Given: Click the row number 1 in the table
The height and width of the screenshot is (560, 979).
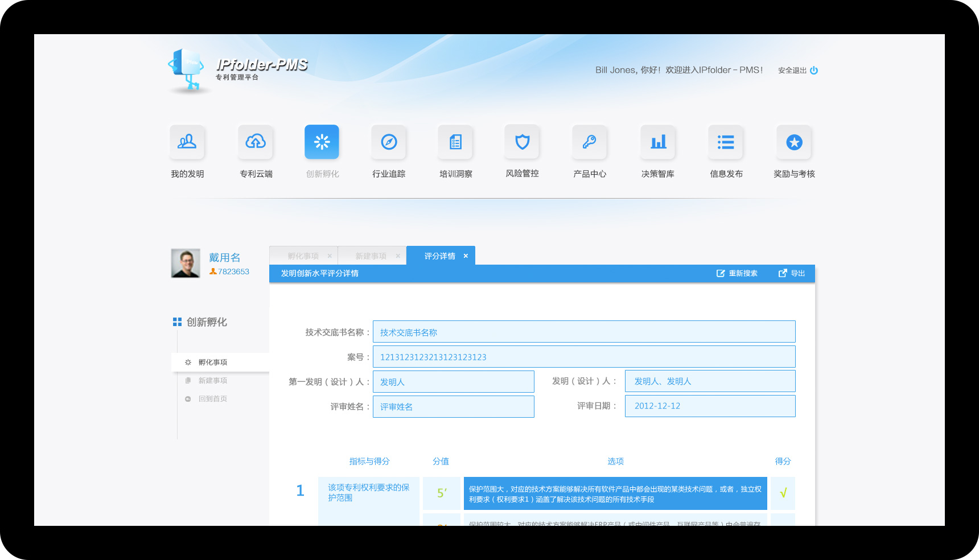Looking at the screenshot, I should 301,491.
